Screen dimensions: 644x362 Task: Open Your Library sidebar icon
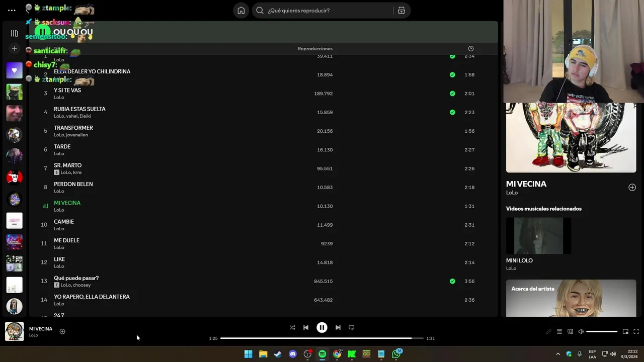[x=14, y=33]
